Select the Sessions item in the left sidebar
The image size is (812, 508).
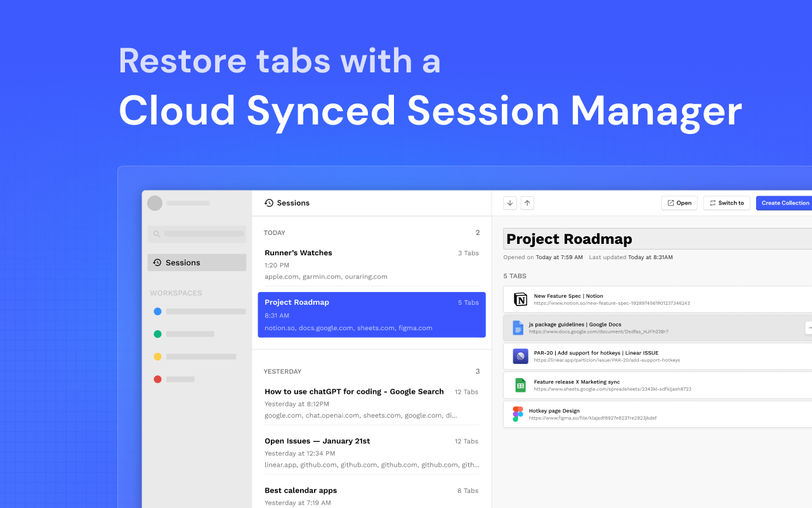click(x=183, y=262)
